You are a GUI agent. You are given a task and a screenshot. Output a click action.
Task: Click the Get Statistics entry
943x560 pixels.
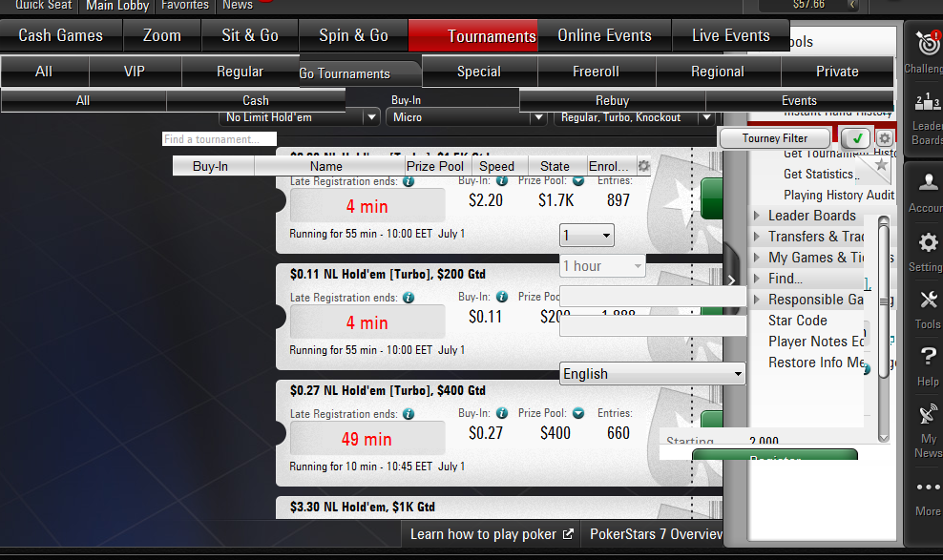[818, 174]
